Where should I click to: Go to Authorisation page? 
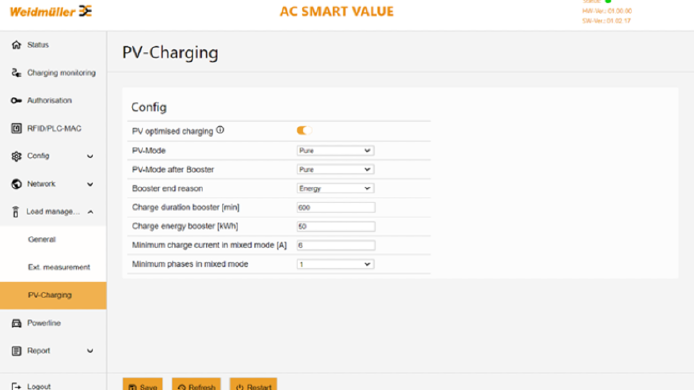(x=49, y=100)
